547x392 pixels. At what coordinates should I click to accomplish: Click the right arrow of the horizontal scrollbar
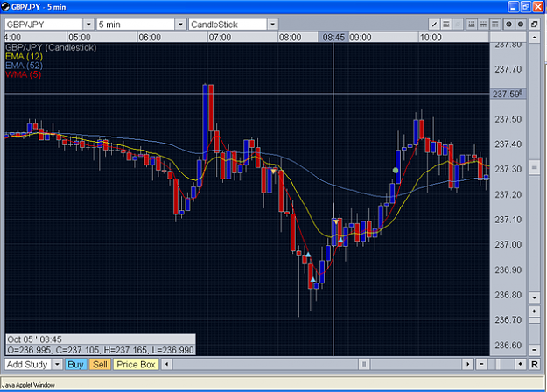pos(468,365)
